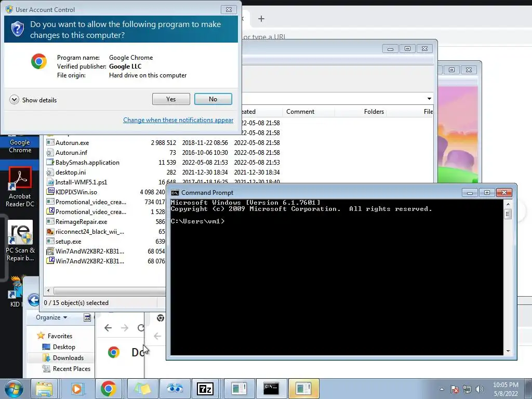The width and height of the screenshot is (532, 399).
Task: Click the Google Chrome logo in UAC dialog
Action: point(39,61)
